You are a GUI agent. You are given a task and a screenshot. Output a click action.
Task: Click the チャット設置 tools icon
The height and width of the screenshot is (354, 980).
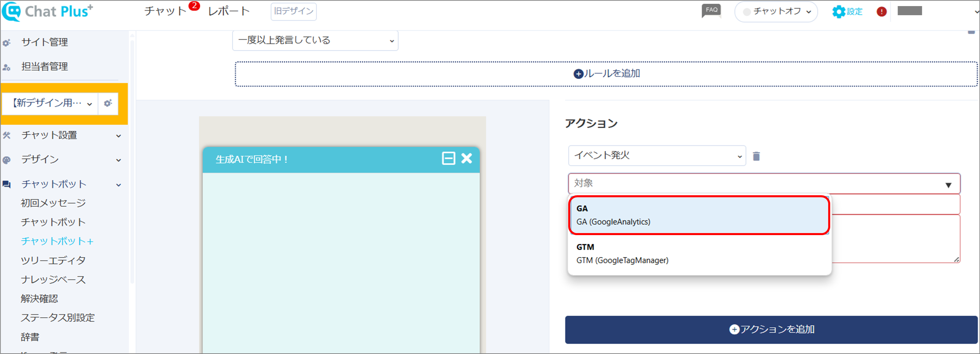(x=6, y=135)
